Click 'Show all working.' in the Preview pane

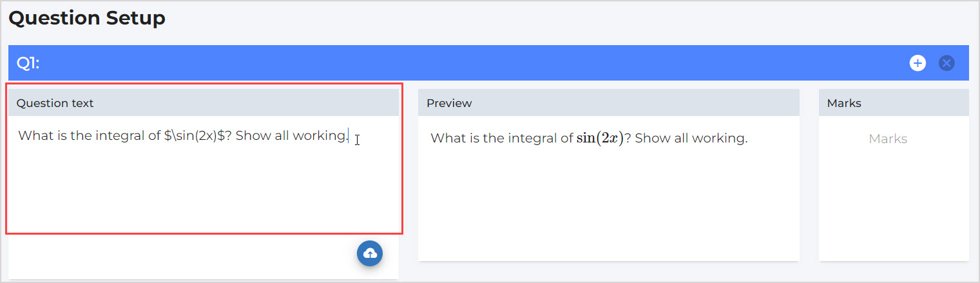pyautogui.click(x=691, y=139)
